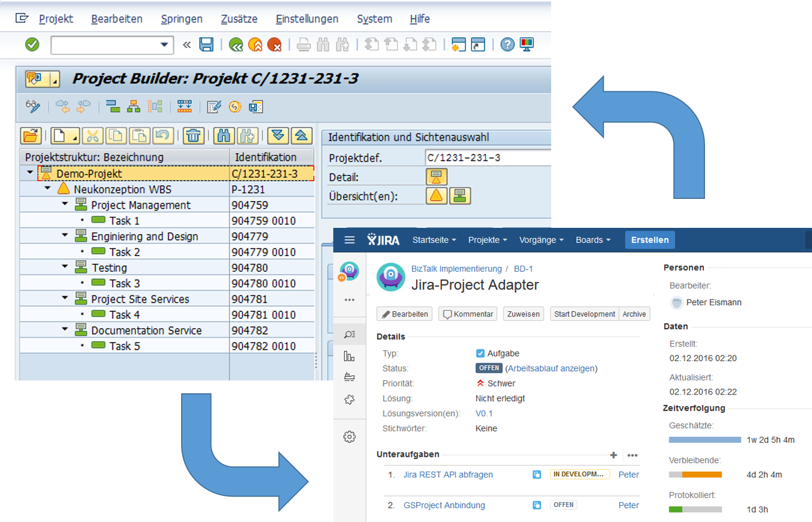Click the Create New Session icon in SAP
Image resolution: width=812 pixels, height=522 pixels.
[x=459, y=45]
